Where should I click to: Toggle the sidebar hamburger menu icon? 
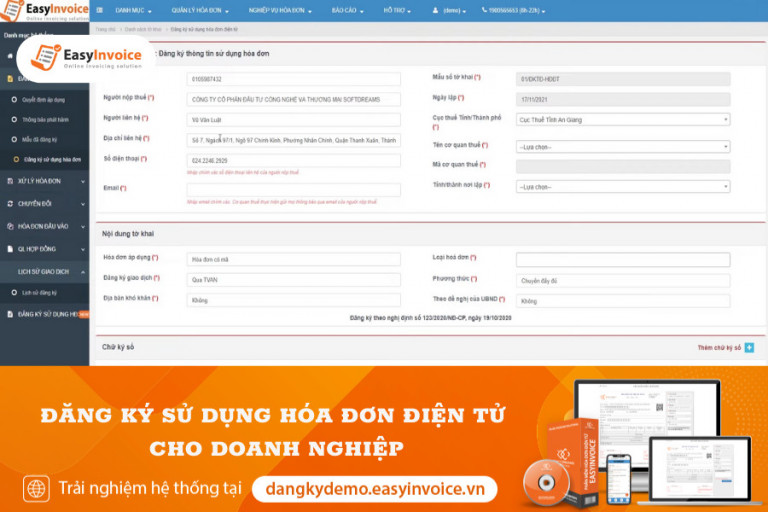pyautogui.click(x=100, y=10)
